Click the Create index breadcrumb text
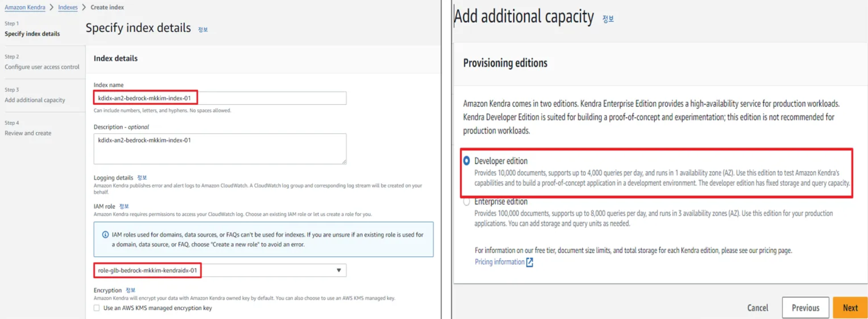This screenshot has width=868, height=319. tap(107, 7)
